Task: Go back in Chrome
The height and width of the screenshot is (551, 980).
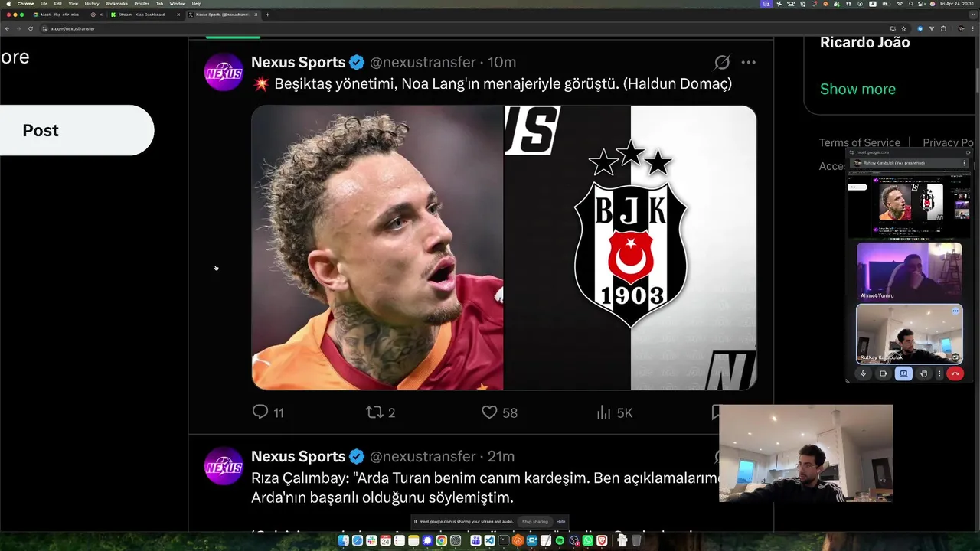Action: (x=7, y=28)
